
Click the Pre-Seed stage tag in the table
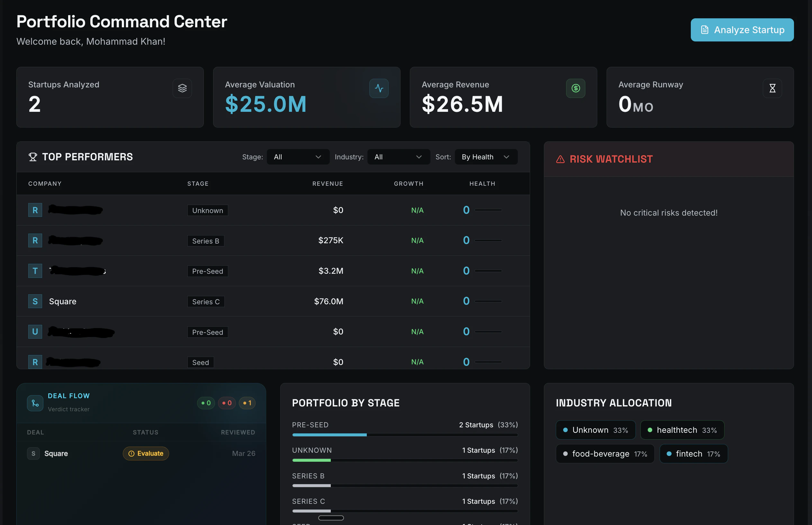pos(207,271)
